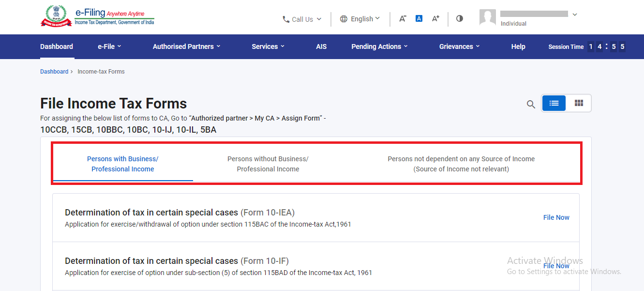
Task: Expand the user account chevron
Action: coord(575,15)
